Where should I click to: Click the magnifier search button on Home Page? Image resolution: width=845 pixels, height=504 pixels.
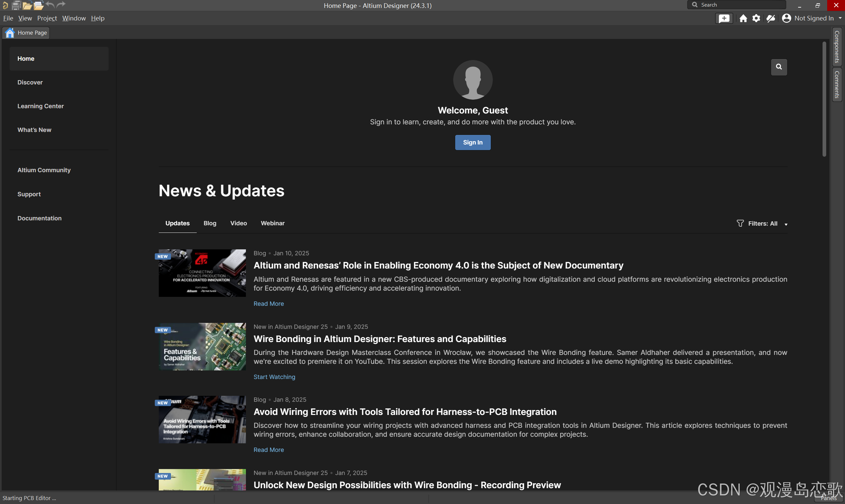[779, 67]
